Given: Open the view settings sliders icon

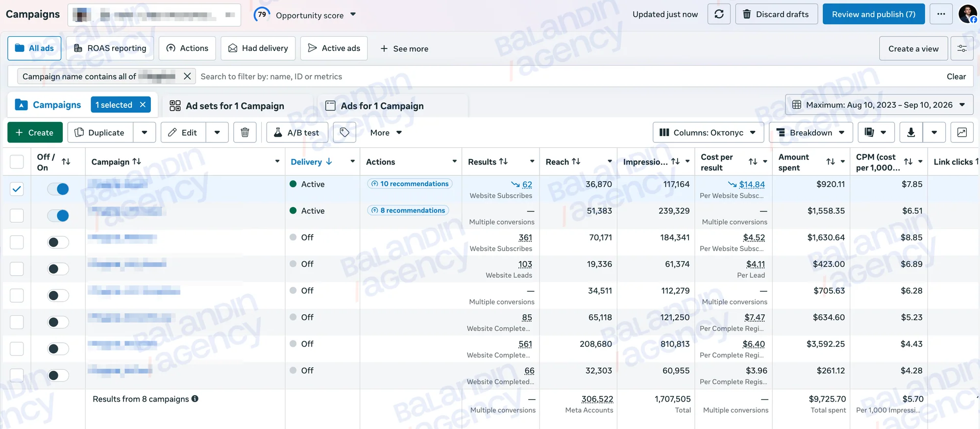Looking at the screenshot, I should (x=962, y=48).
